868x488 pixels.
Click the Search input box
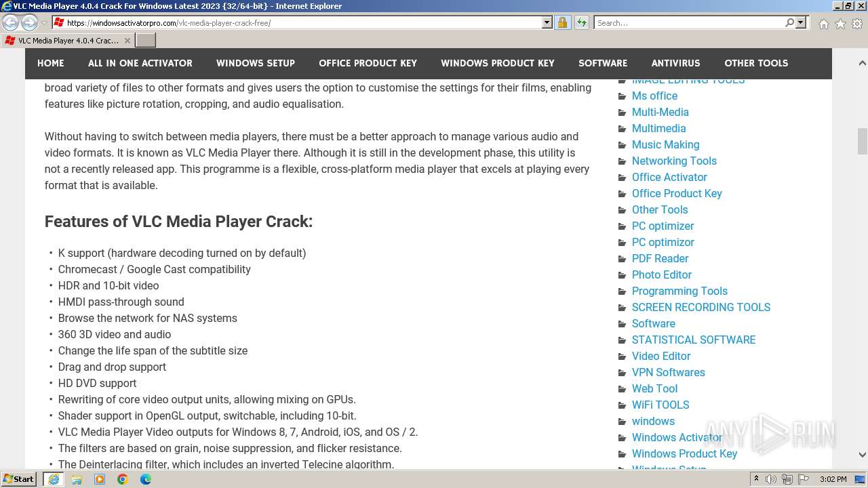point(689,22)
